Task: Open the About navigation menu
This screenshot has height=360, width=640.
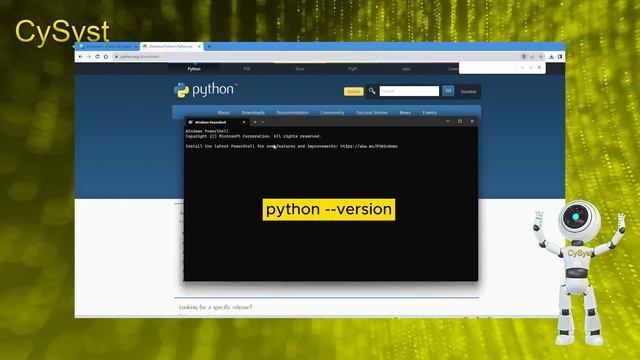Action: coord(224,112)
